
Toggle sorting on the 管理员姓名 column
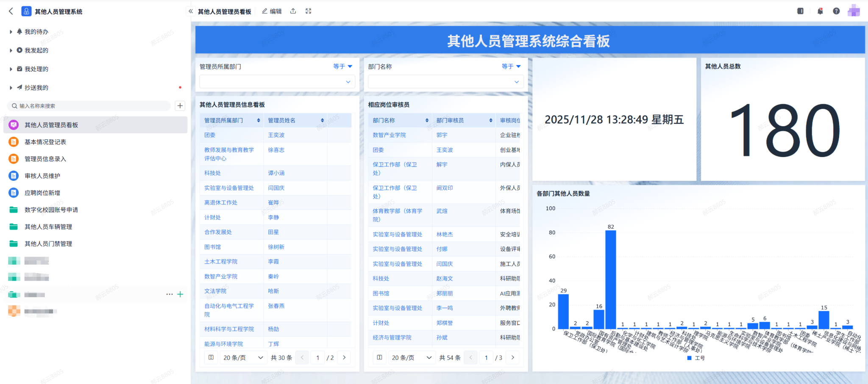tap(322, 120)
